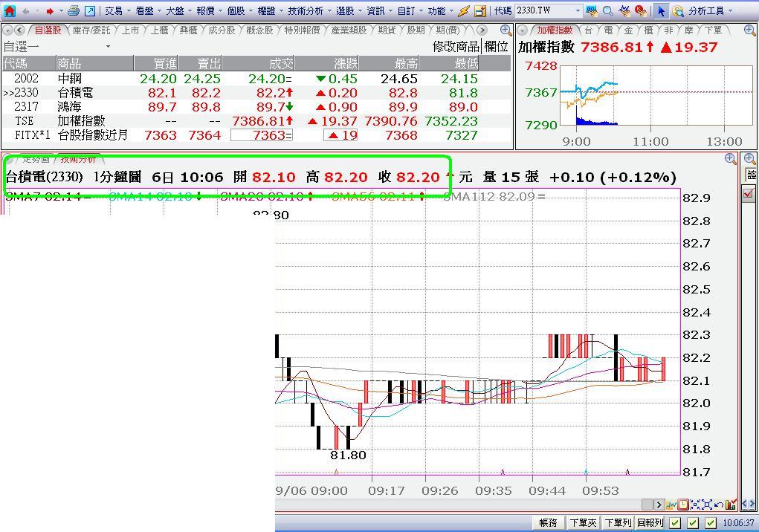
Task: Select the 下單 tab in the index panel
Action: [712, 30]
